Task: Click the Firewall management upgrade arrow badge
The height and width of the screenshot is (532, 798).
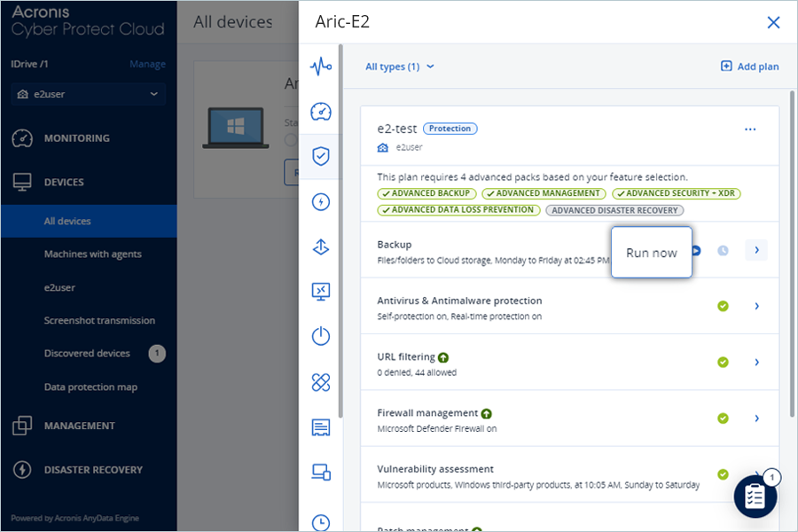Action: click(x=487, y=413)
